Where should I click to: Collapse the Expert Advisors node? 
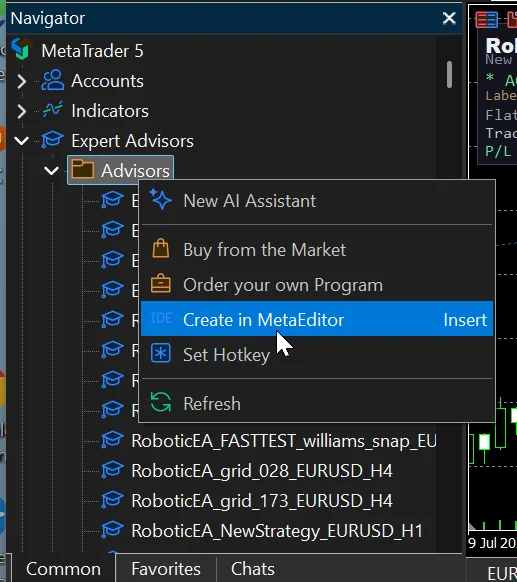(x=22, y=141)
